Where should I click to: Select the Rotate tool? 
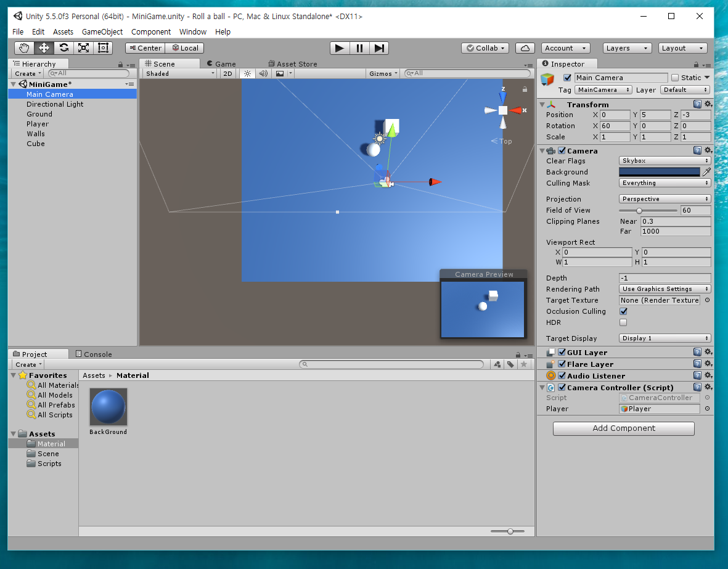tap(63, 48)
